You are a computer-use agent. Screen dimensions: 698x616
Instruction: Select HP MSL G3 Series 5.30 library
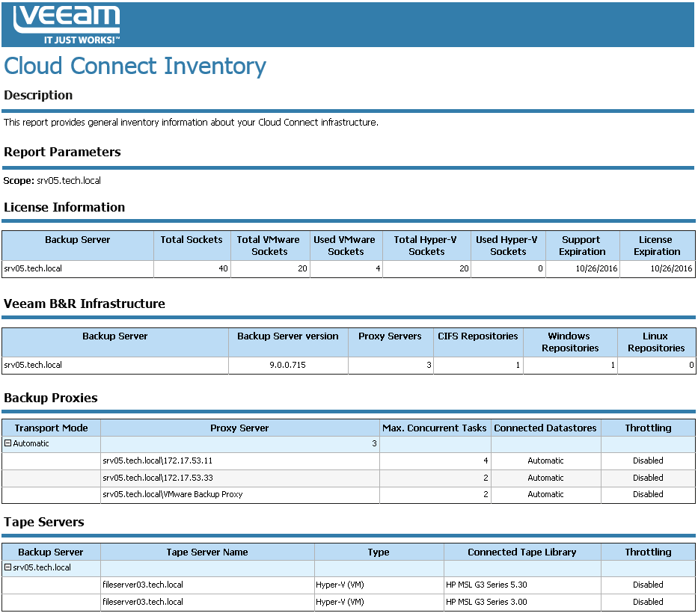point(486,585)
